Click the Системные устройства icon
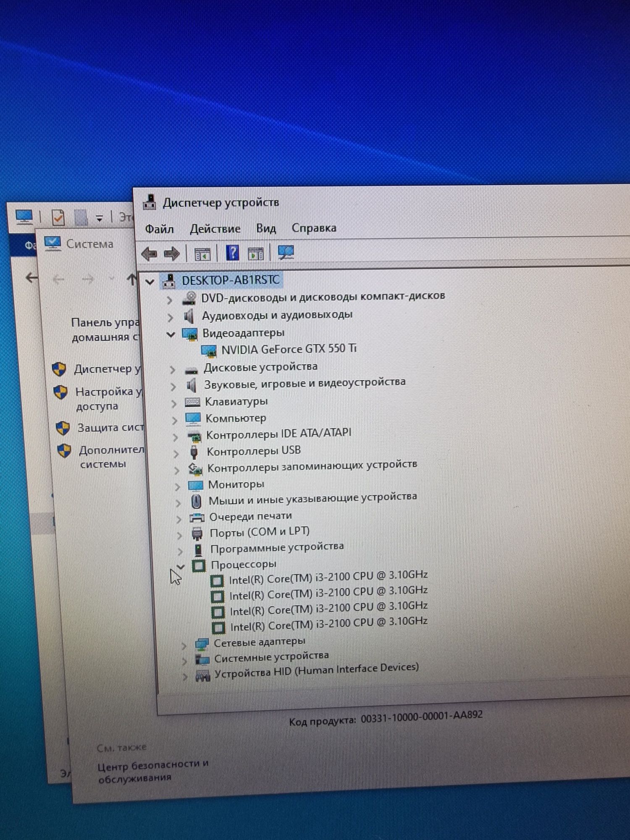Image resolution: width=630 pixels, height=840 pixels. [202, 660]
